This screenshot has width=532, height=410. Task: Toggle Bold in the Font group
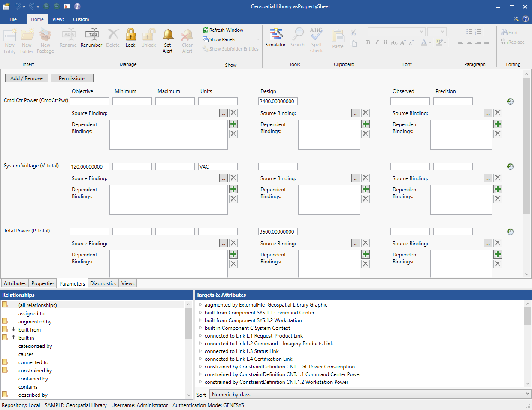point(368,42)
